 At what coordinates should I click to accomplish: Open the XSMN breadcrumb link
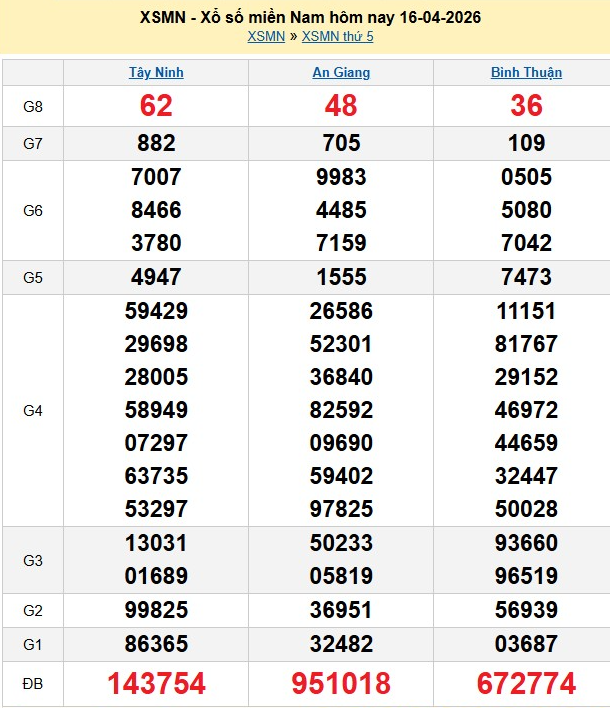click(266, 37)
